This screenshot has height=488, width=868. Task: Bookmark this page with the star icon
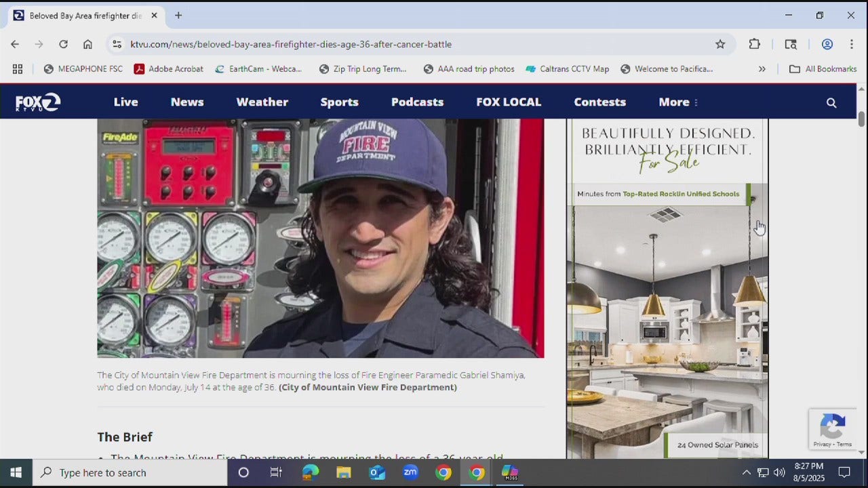click(720, 44)
